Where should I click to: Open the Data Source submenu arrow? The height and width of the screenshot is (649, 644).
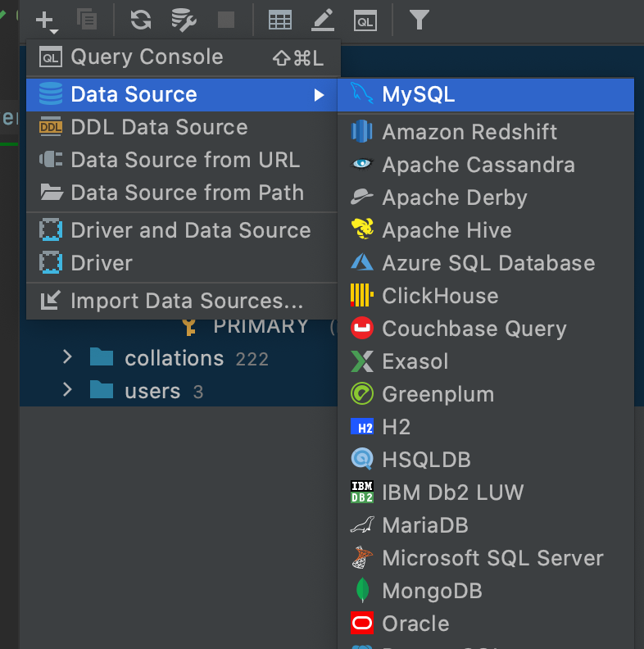click(x=319, y=95)
